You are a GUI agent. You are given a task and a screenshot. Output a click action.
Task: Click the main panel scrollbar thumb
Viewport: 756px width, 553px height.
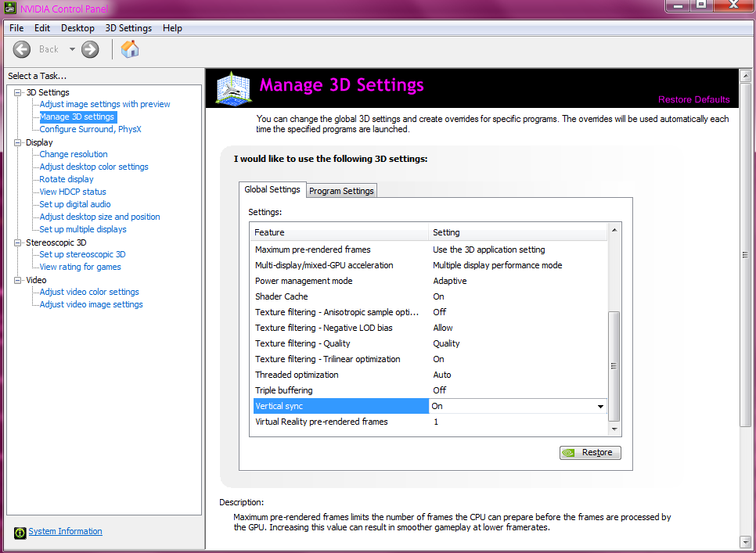745,254
